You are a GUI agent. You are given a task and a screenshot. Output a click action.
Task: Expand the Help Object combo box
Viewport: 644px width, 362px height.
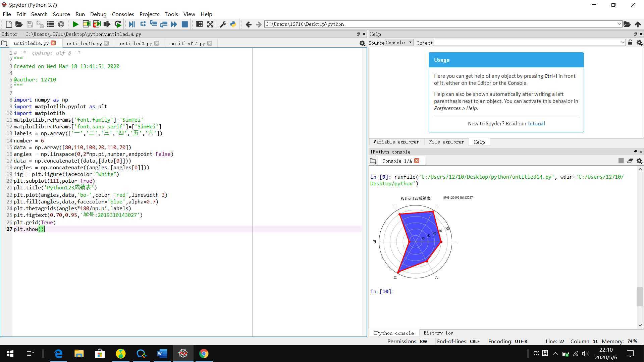pos(623,43)
